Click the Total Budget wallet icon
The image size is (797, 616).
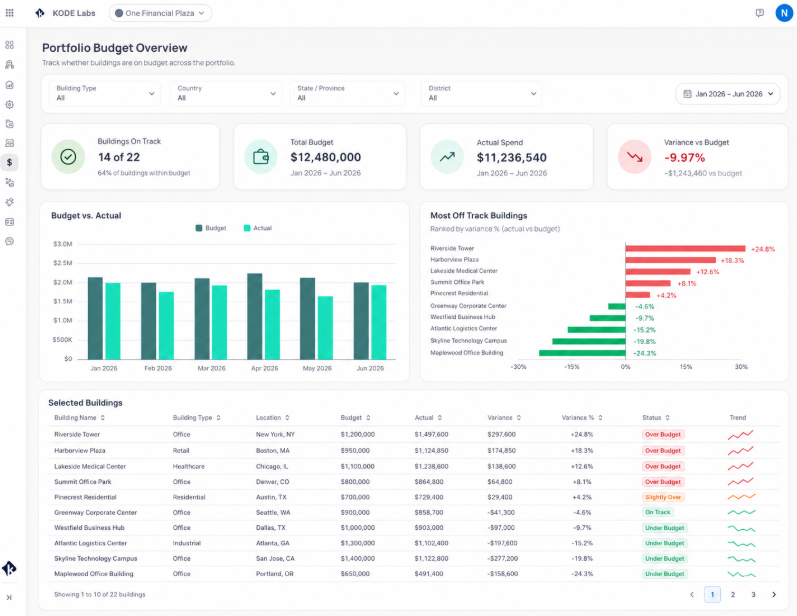pyautogui.click(x=261, y=157)
